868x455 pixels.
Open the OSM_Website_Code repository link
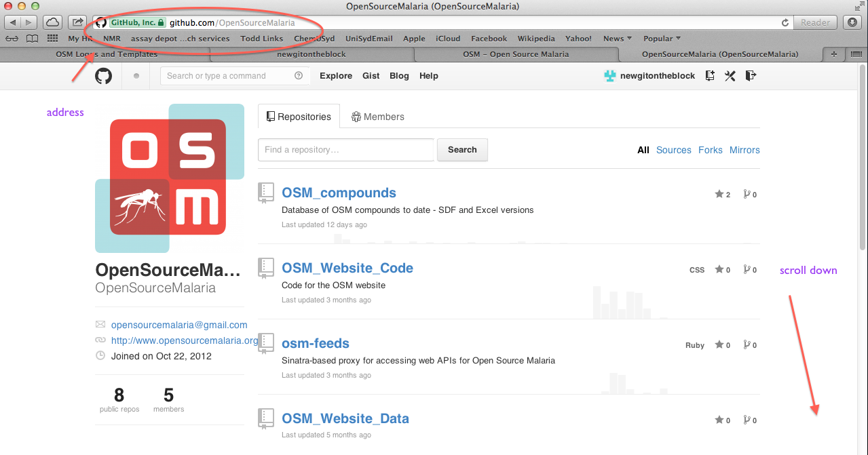point(347,268)
